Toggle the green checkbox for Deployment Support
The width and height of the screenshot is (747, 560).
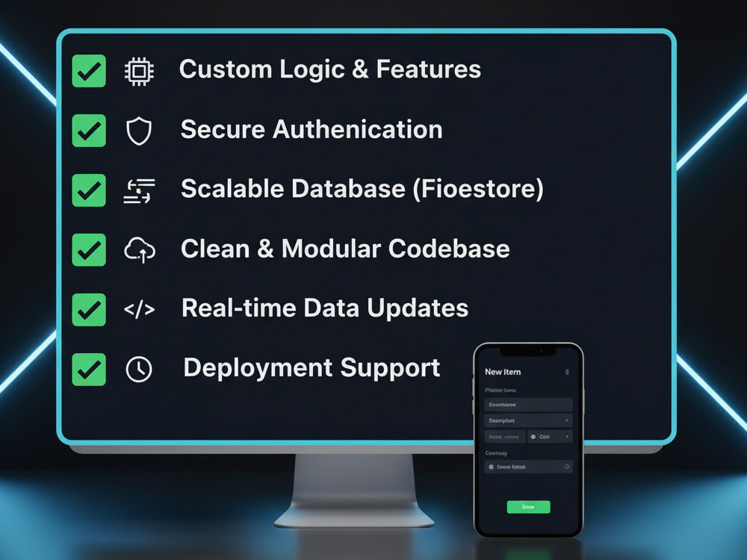point(89,369)
